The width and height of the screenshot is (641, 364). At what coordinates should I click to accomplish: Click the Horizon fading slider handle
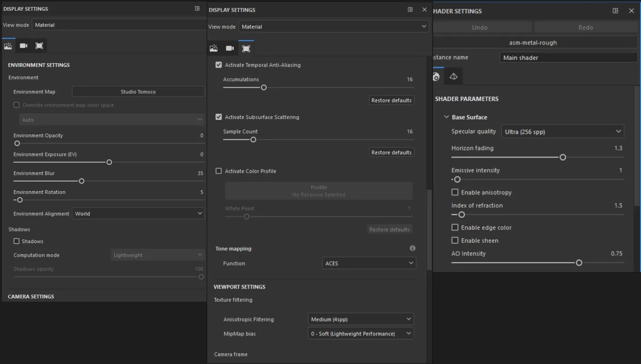[x=563, y=157]
